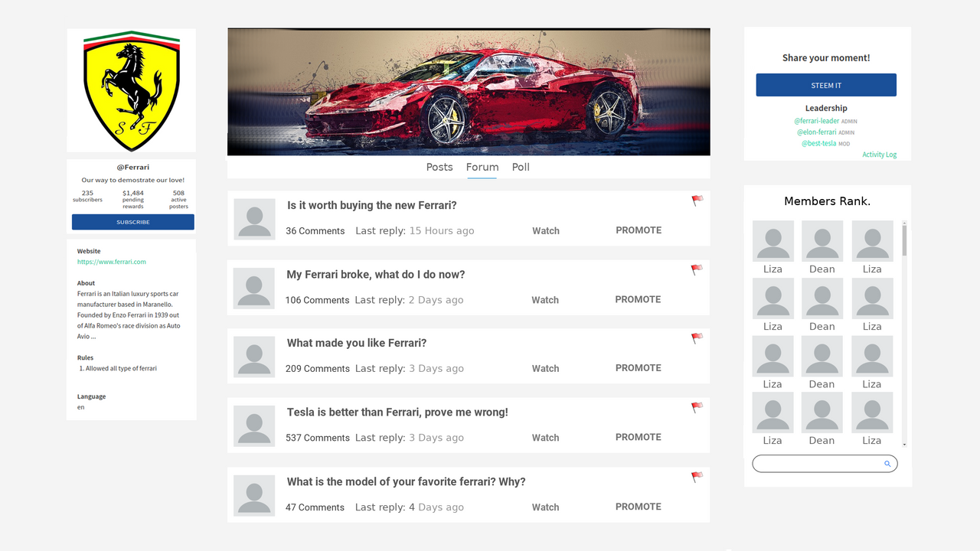Click the red Ferrari banner image
Viewport: 980px width, 551px height.
pyautogui.click(x=469, y=92)
